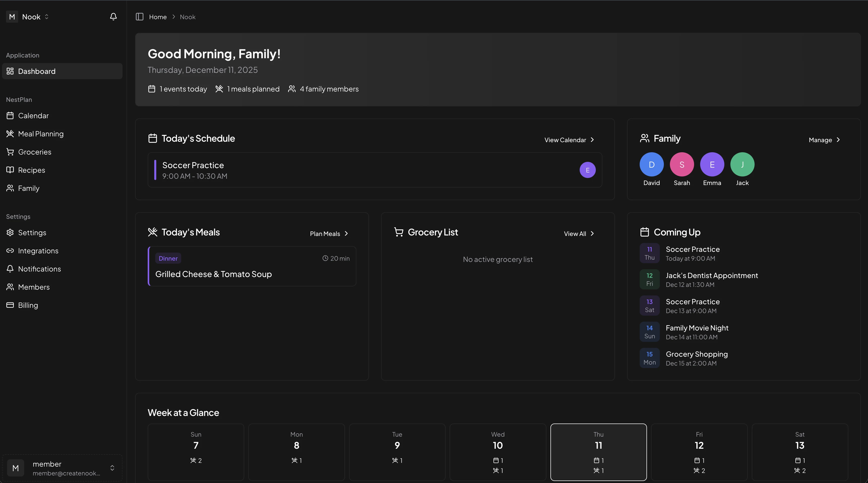This screenshot has width=868, height=483.
Task: Click View All on Grocery List
Action: click(578, 233)
